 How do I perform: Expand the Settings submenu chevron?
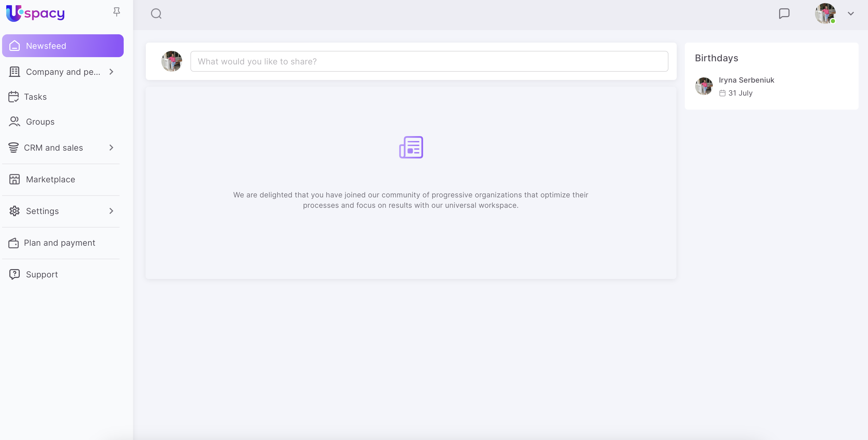111,211
